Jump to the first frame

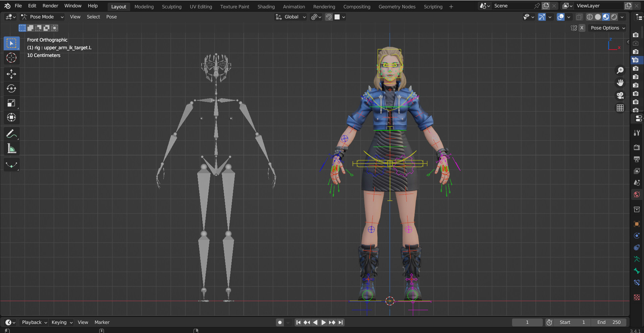(x=299, y=322)
